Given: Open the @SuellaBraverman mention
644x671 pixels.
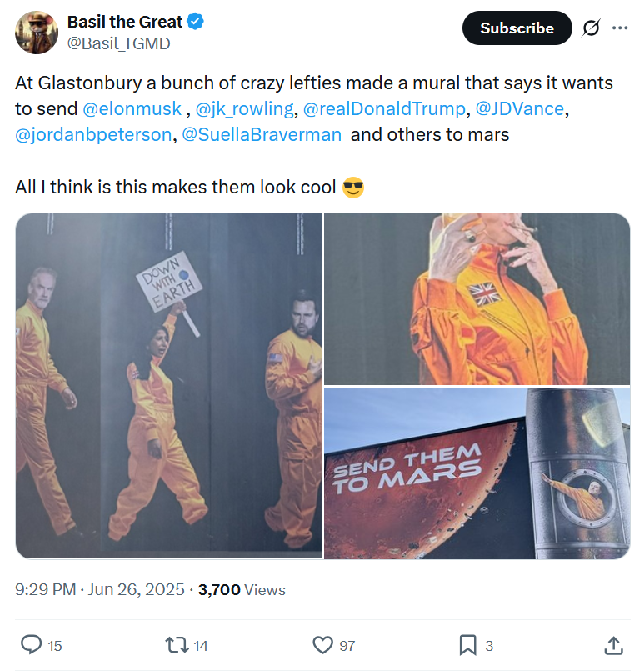Looking at the screenshot, I should (262, 135).
